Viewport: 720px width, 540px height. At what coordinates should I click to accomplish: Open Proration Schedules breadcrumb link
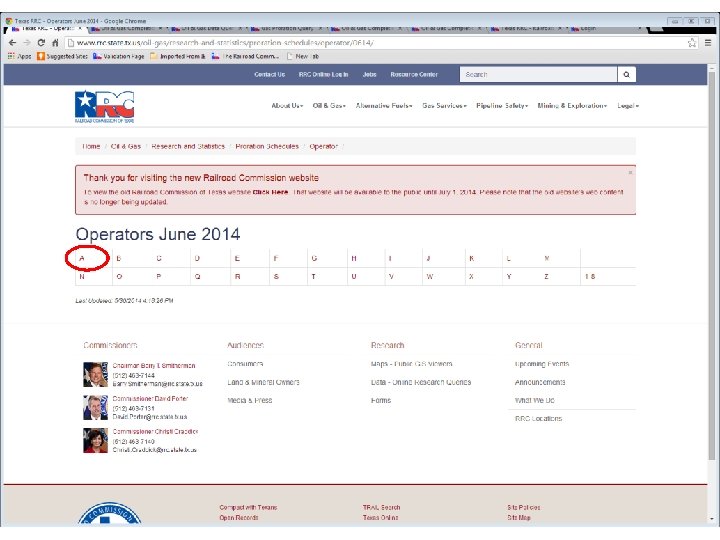pos(267,146)
